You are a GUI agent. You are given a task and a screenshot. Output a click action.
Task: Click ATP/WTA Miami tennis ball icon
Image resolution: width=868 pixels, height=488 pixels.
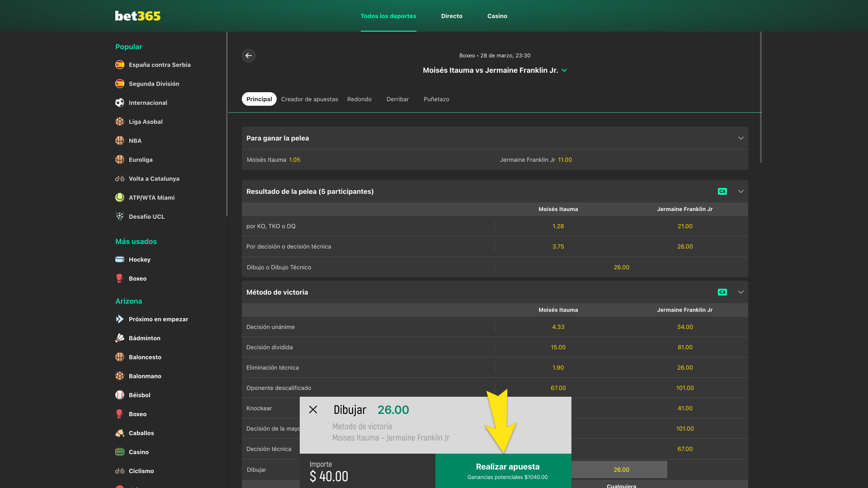[120, 197]
